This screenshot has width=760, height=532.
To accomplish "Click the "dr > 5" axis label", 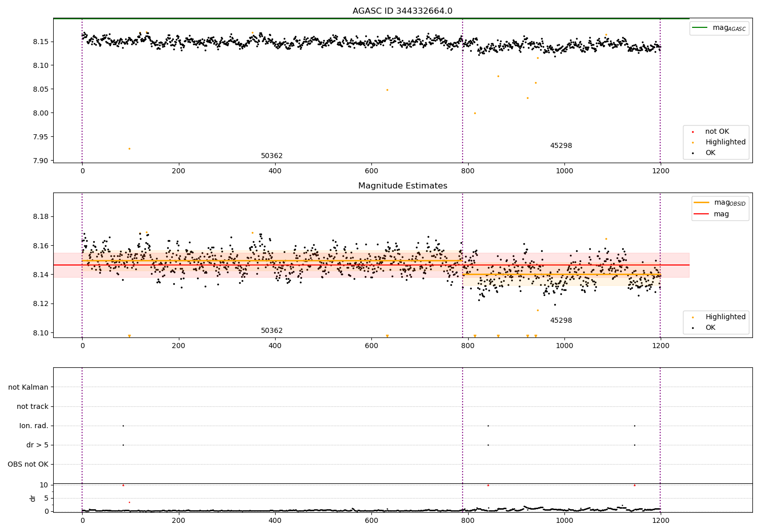I will click(x=37, y=445).
